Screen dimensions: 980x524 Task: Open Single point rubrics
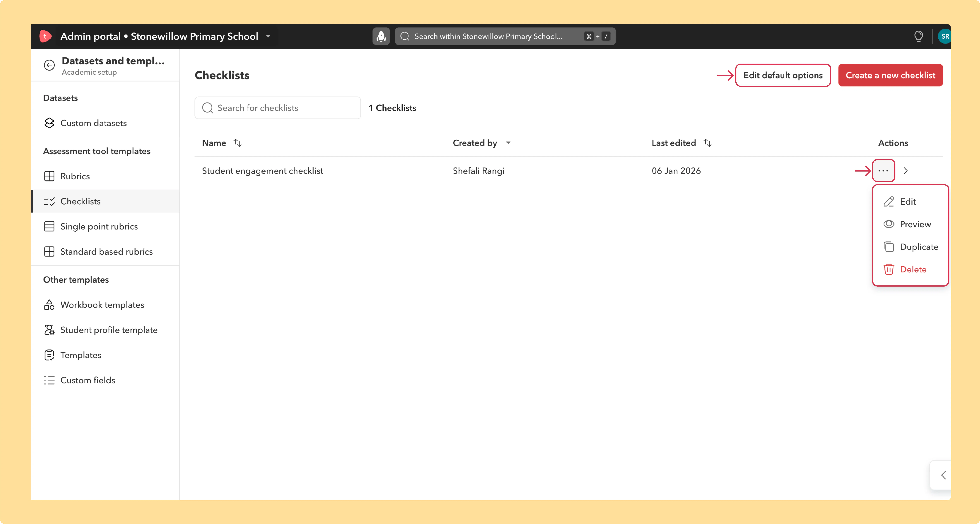pyautogui.click(x=105, y=227)
